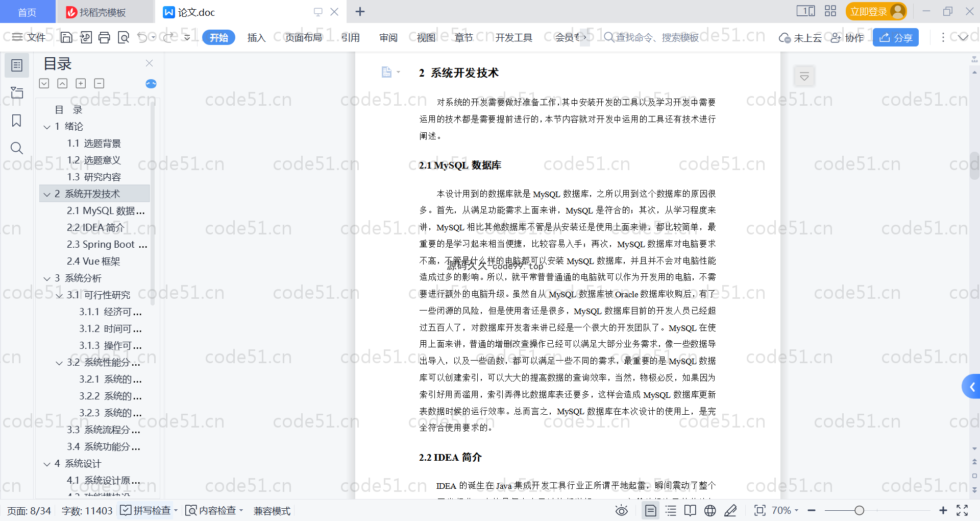The width and height of the screenshot is (980, 521).
Task: Collapse the '3.1 可行性研究' tree node
Action: coord(59,295)
